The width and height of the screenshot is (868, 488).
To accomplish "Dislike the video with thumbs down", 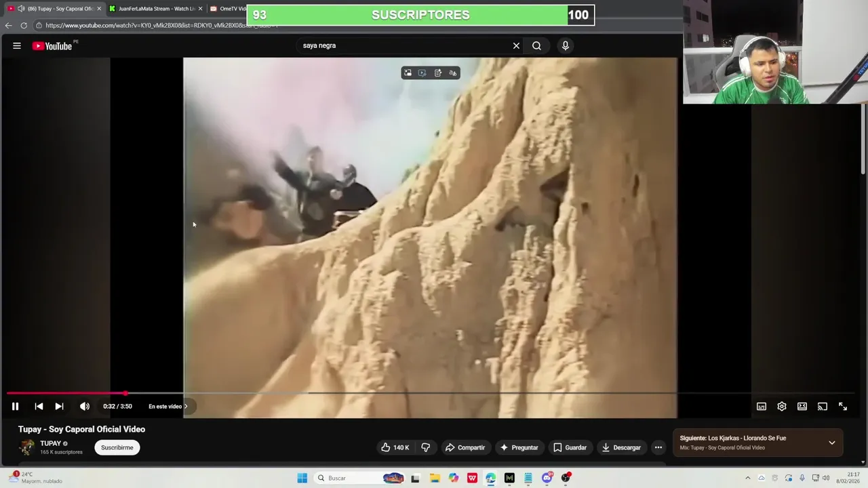I will (426, 447).
